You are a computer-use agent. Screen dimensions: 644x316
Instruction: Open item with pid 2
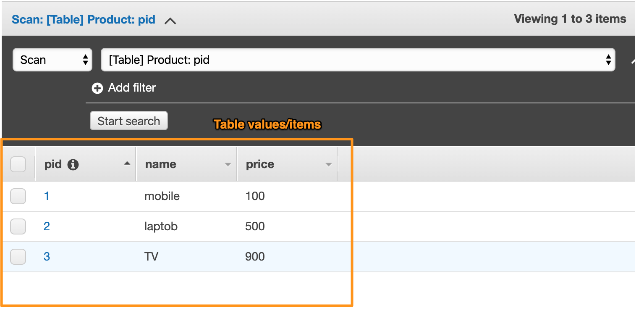(x=47, y=226)
